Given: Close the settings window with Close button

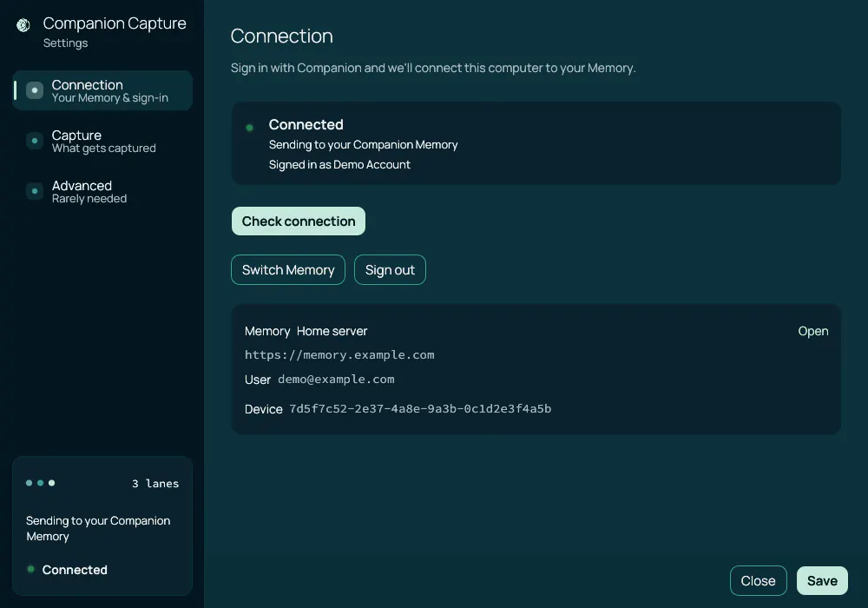Looking at the screenshot, I should 758,581.
